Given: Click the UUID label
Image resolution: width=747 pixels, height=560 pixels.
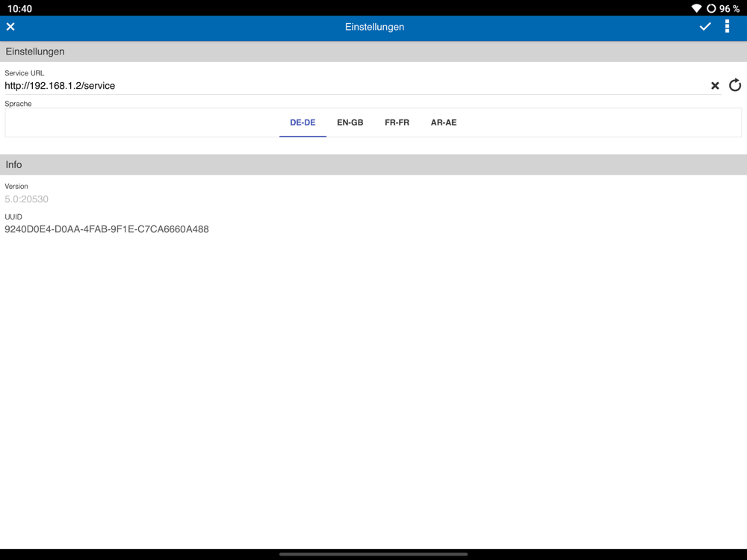Looking at the screenshot, I should pyautogui.click(x=13, y=217).
